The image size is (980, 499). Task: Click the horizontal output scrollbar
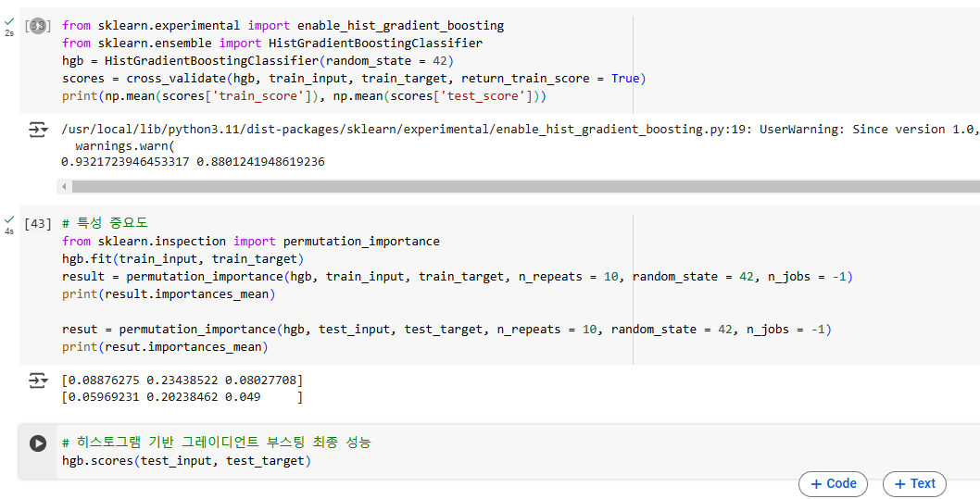coord(525,187)
